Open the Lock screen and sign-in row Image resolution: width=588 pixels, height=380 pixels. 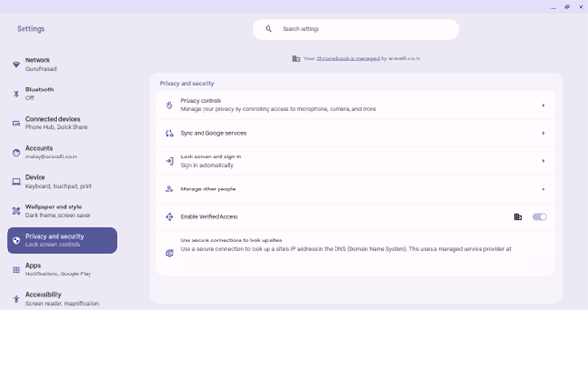click(355, 161)
